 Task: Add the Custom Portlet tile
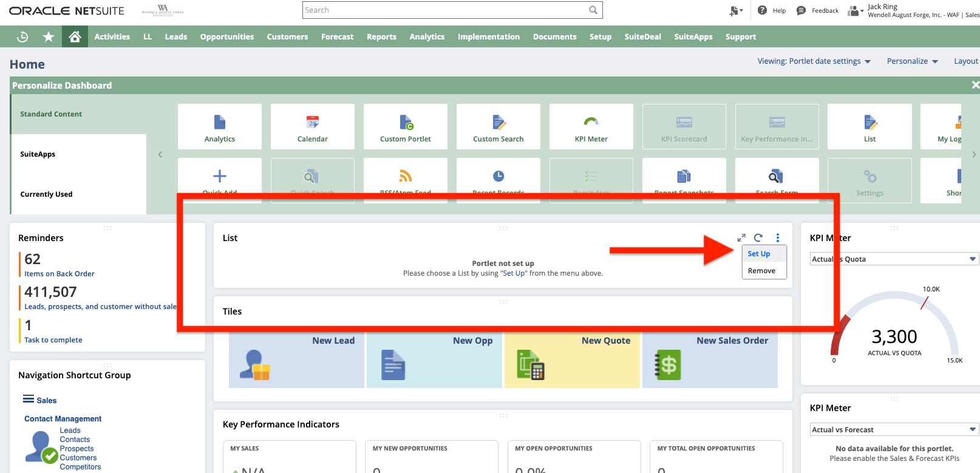tap(406, 126)
